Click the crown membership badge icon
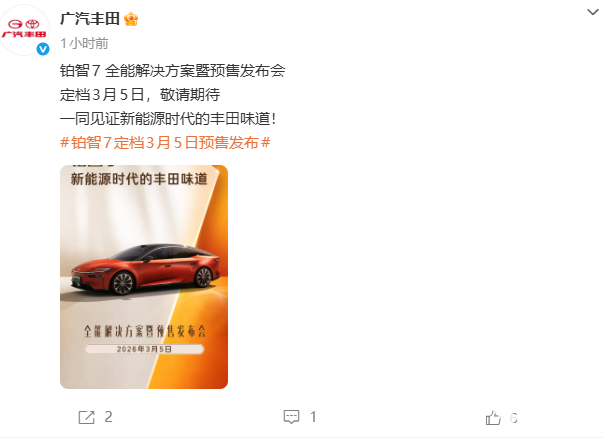This screenshot has width=603, height=438. pyautogui.click(x=131, y=19)
